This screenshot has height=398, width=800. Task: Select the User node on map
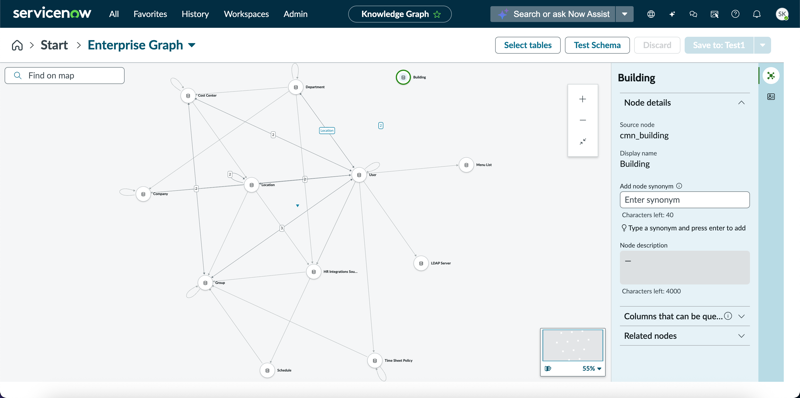click(x=359, y=175)
